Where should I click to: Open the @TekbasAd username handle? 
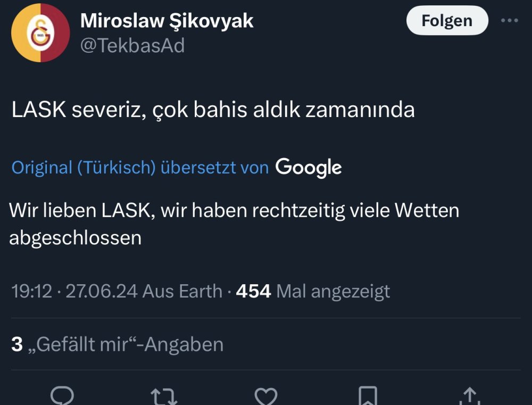pos(131,46)
